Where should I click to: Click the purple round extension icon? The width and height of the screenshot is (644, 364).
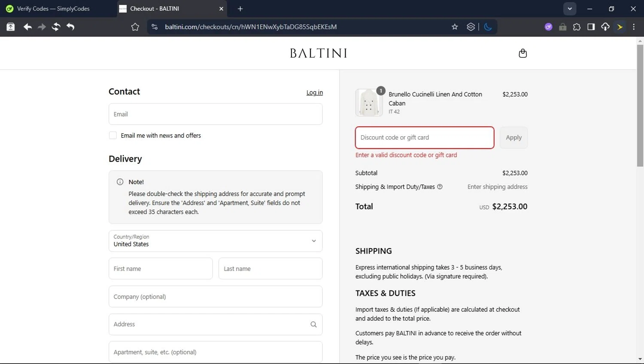click(x=548, y=27)
